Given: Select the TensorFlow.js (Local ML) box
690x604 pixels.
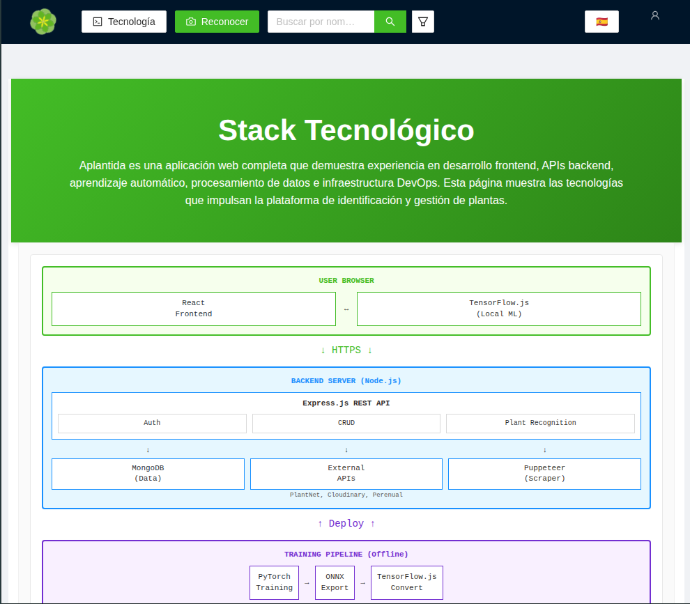Looking at the screenshot, I should pyautogui.click(x=499, y=308).
